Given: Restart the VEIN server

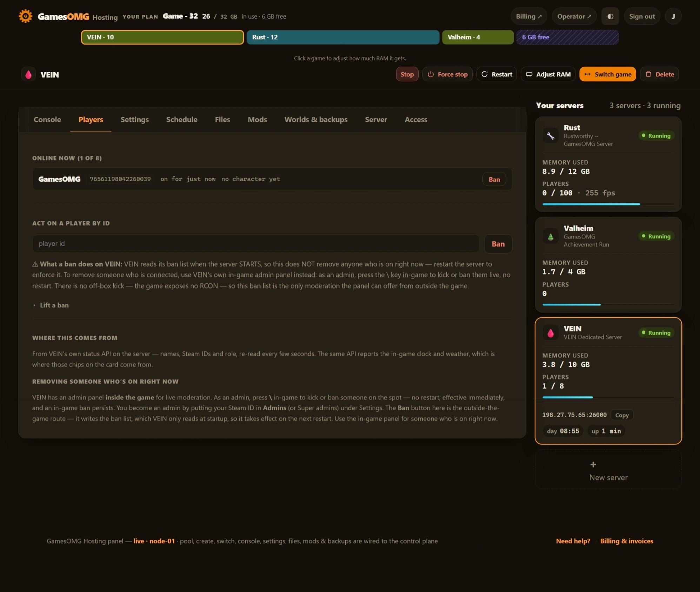Looking at the screenshot, I should pyautogui.click(x=496, y=74).
